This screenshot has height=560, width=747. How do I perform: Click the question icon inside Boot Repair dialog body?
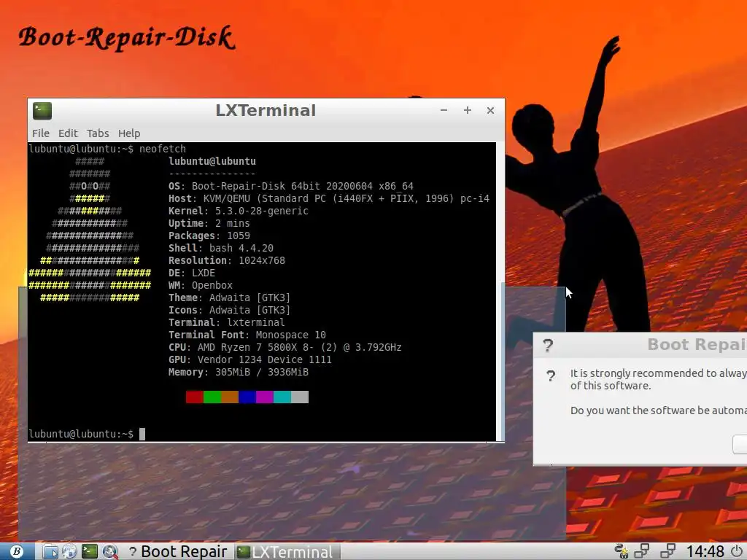coord(551,376)
